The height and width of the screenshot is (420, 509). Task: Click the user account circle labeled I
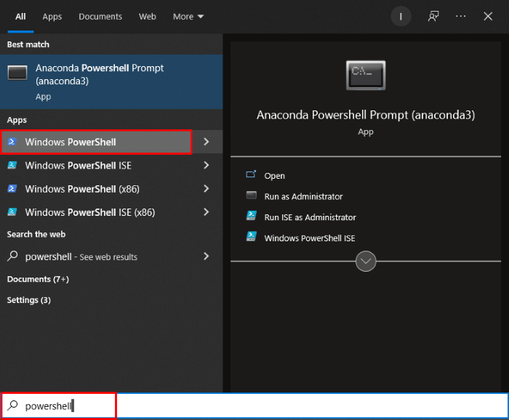pos(401,16)
